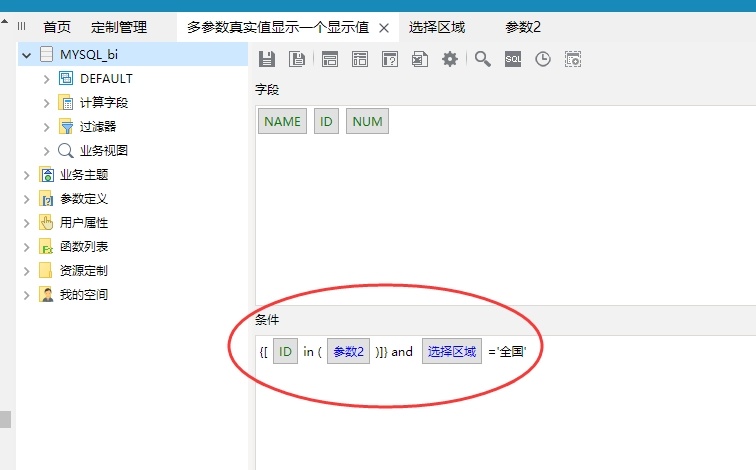Expand the 过滤器 node

[x=46, y=127]
